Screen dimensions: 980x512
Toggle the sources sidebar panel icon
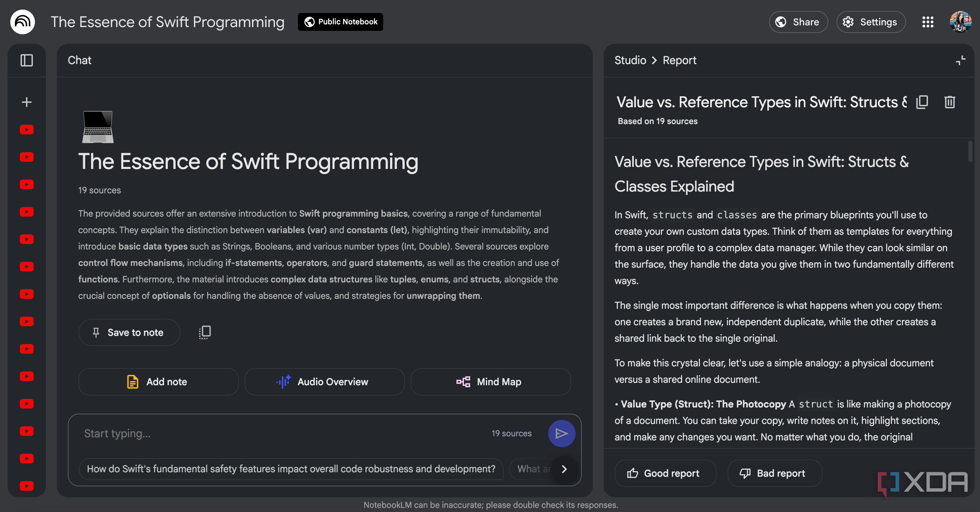click(27, 60)
